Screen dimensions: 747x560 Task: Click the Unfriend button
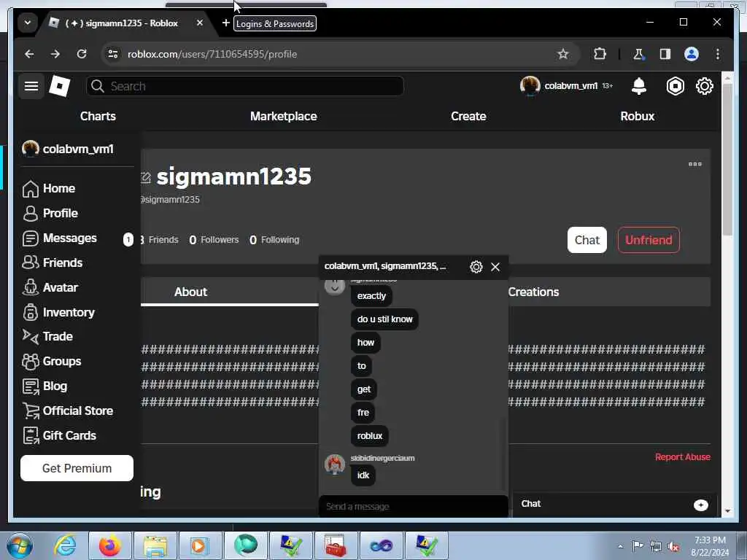[649, 240]
